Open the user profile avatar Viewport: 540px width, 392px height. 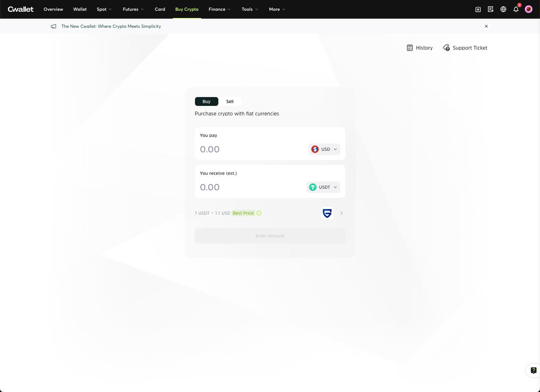click(529, 9)
